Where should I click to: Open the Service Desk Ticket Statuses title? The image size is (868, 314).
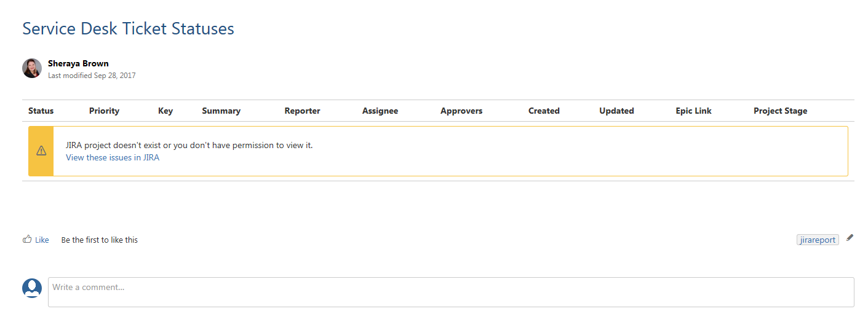pos(128,28)
